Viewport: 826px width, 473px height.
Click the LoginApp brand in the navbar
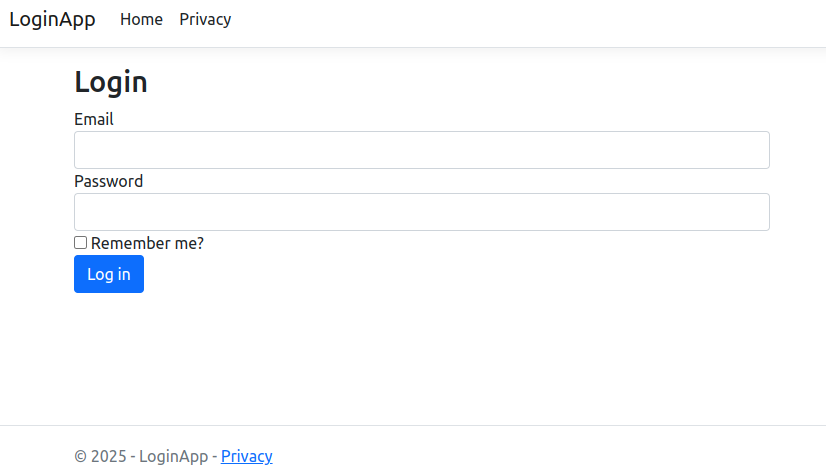coord(52,20)
